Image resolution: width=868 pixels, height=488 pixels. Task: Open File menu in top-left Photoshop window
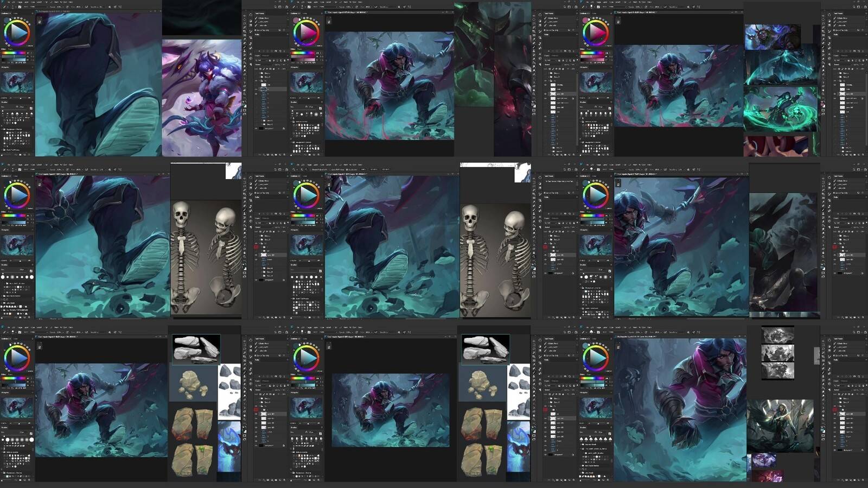(9, 2)
